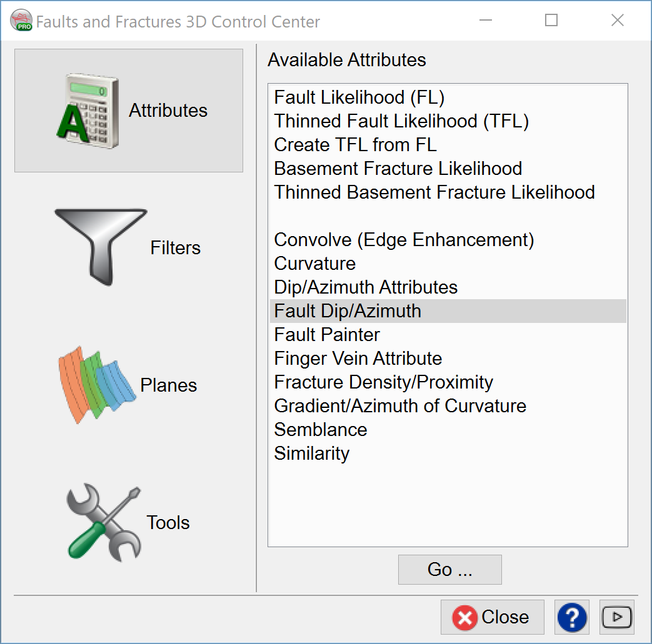This screenshot has height=644, width=652.
Task: Click the Close button
Action: pos(492,617)
